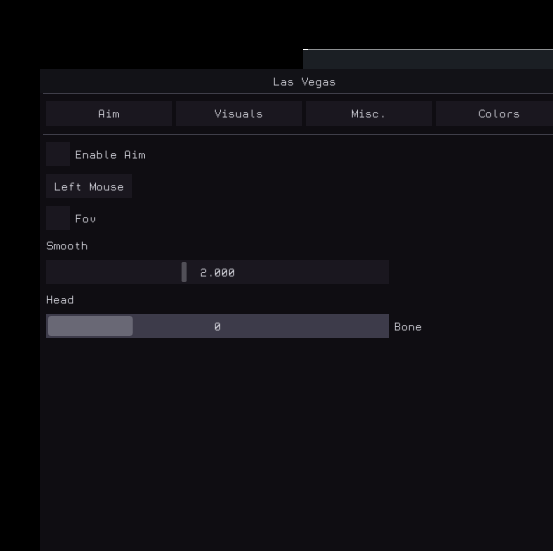This screenshot has width=553, height=551.
Task: Click the Smooth label text
Action: coord(67,246)
